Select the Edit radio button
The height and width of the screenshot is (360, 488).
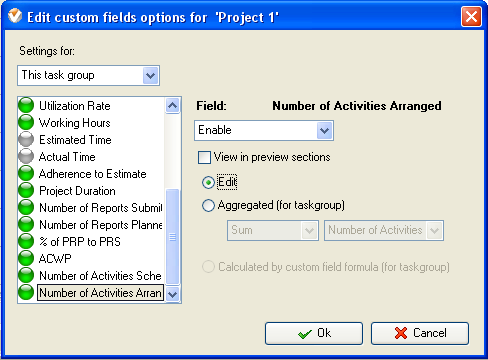[x=208, y=182]
